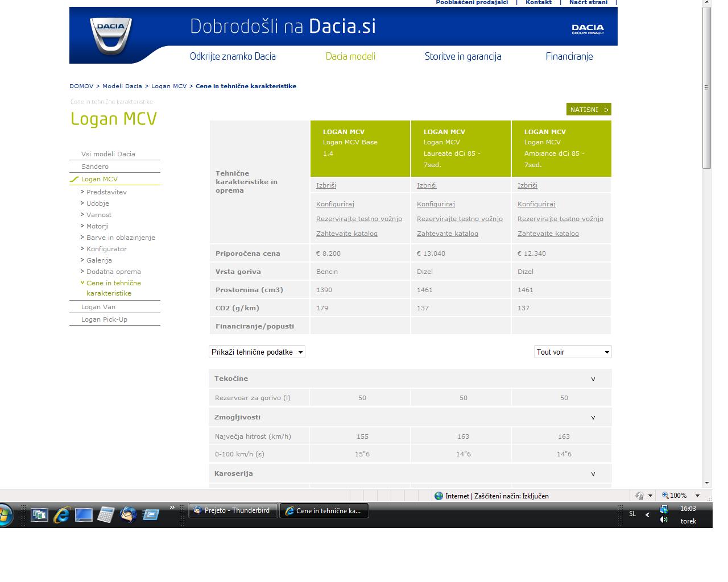This screenshot has width=728, height=582.
Task: Click the SL language indicator
Action: [632, 514]
